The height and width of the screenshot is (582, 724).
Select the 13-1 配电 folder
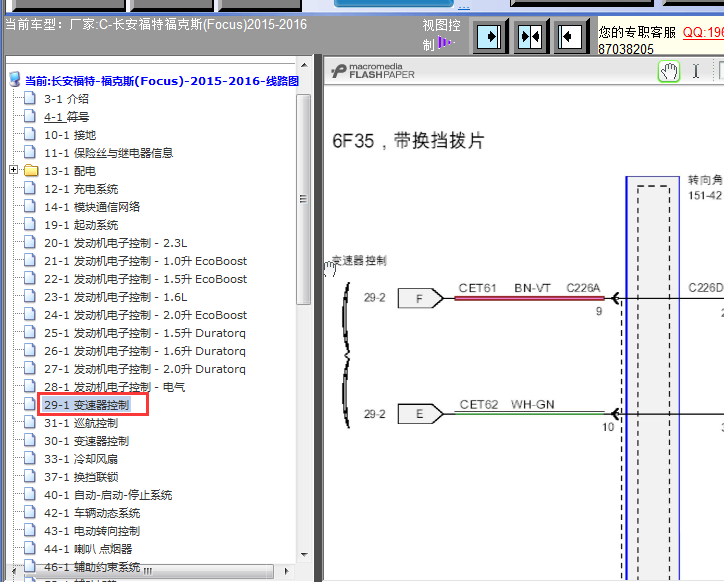tap(70, 171)
